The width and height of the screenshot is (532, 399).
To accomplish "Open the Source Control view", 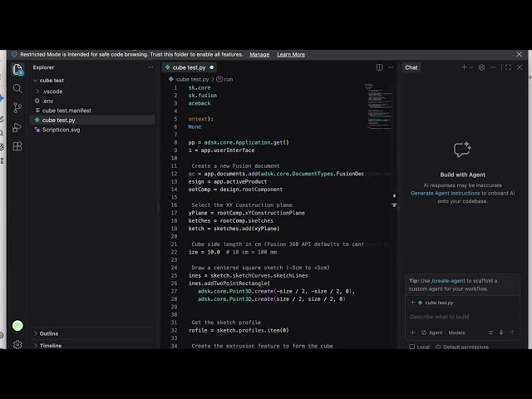I will 17,108.
